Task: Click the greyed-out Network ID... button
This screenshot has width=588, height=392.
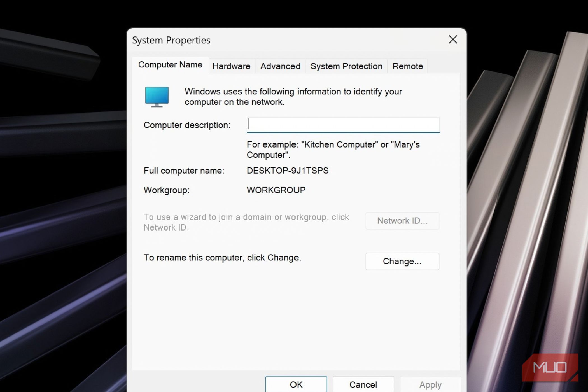Action: tap(402, 221)
